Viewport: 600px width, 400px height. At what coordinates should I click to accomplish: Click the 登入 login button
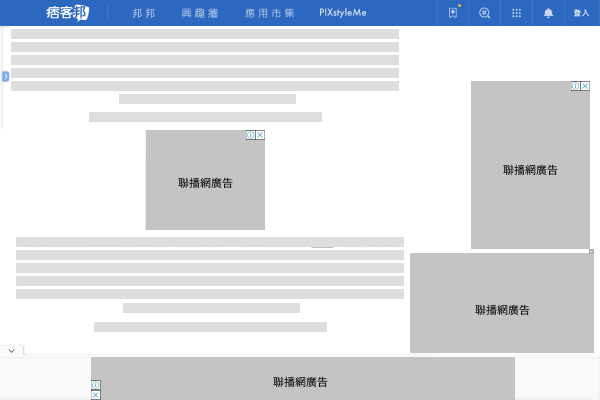pos(581,13)
